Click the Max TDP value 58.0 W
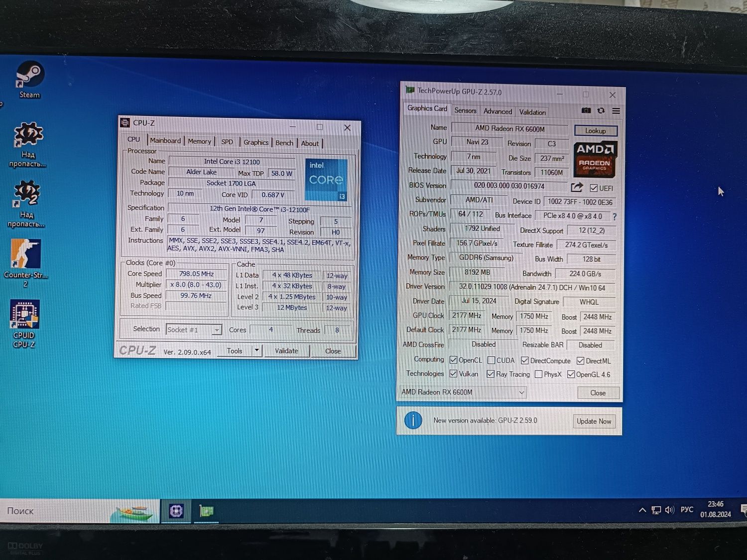The width and height of the screenshot is (747, 560). click(x=282, y=173)
